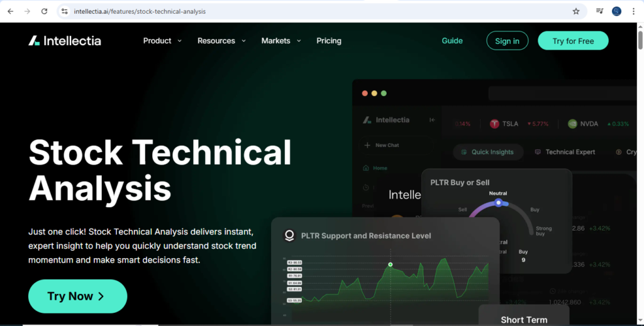Open the browser profile avatar
644x326 pixels.
point(616,11)
